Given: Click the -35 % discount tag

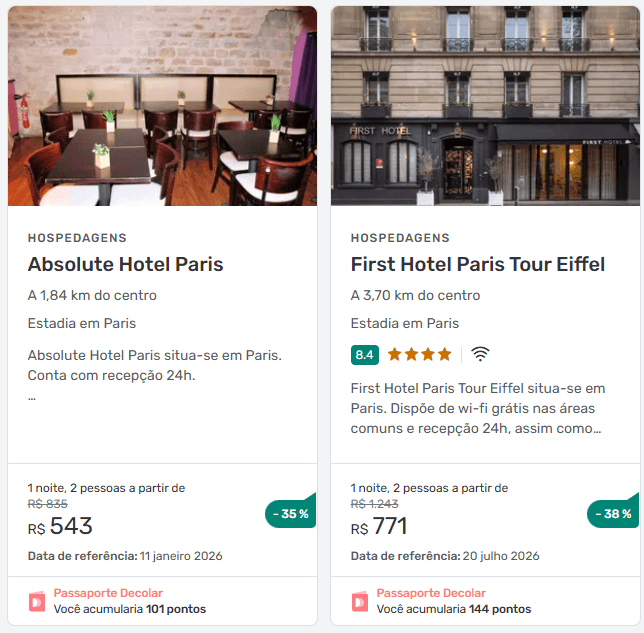Looking at the screenshot, I should click(291, 513).
